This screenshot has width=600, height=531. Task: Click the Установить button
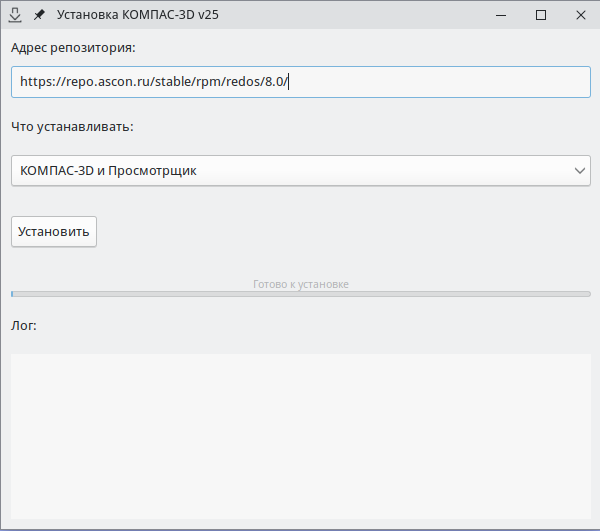click(x=54, y=232)
